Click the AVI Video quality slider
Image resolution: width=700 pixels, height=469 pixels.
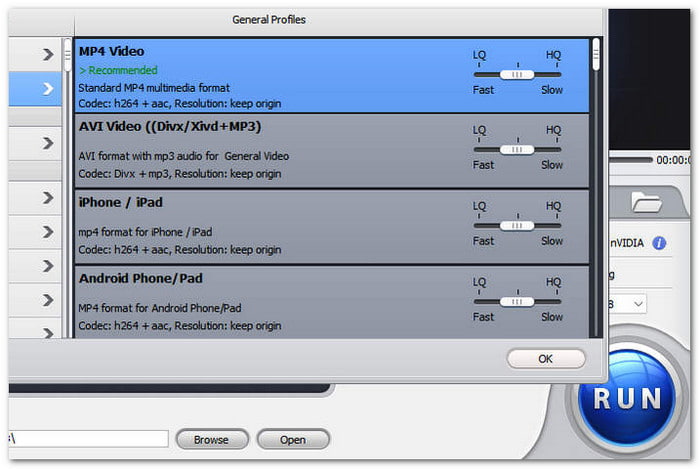517,150
